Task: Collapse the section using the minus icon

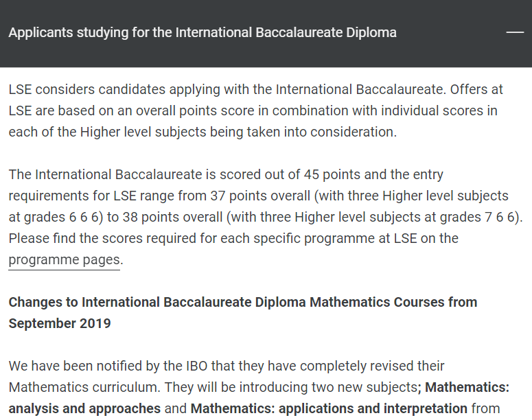Action: [x=515, y=33]
